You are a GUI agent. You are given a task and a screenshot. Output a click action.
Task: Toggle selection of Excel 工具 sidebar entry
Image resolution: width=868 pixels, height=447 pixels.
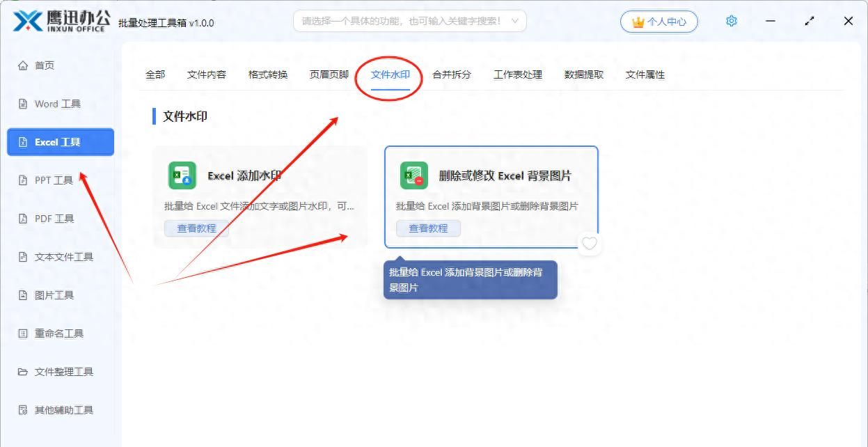pyautogui.click(x=60, y=141)
